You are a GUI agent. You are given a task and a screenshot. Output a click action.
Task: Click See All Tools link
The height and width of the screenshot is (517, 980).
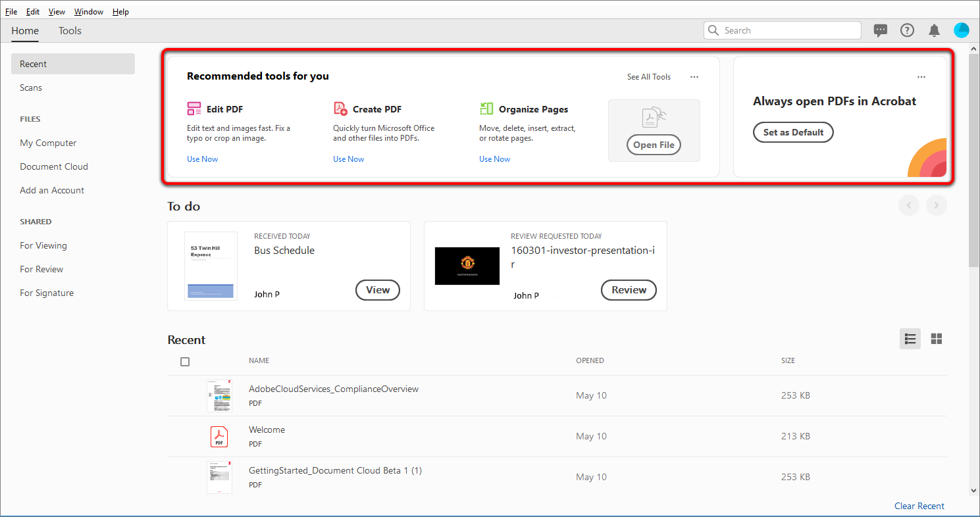[x=649, y=77]
